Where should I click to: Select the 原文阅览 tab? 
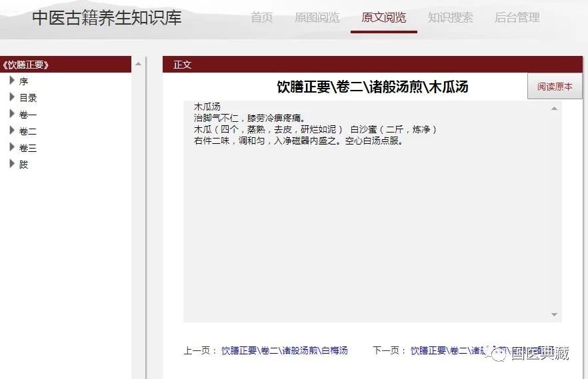click(383, 17)
